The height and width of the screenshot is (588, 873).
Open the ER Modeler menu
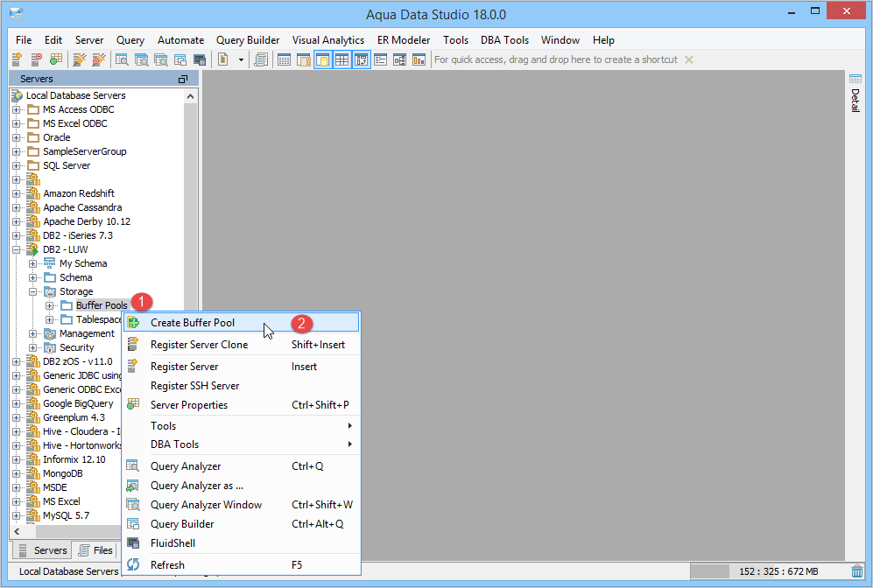[x=404, y=40]
